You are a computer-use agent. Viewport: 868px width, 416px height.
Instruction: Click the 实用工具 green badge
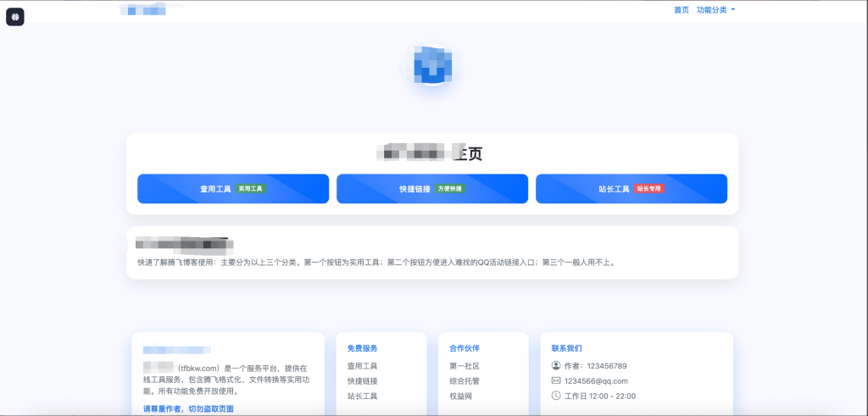coord(251,189)
